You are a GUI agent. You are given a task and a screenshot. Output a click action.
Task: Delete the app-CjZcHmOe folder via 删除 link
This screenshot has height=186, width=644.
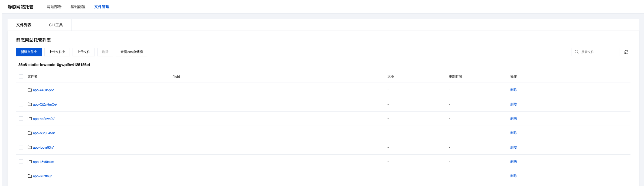click(x=513, y=104)
